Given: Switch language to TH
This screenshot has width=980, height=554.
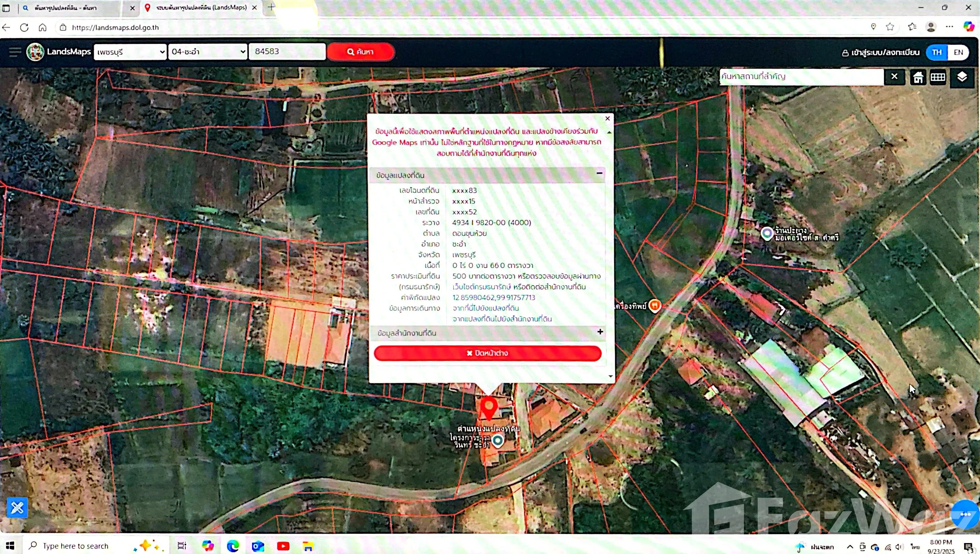Looking at the screenshot, I should pos(936,52).
